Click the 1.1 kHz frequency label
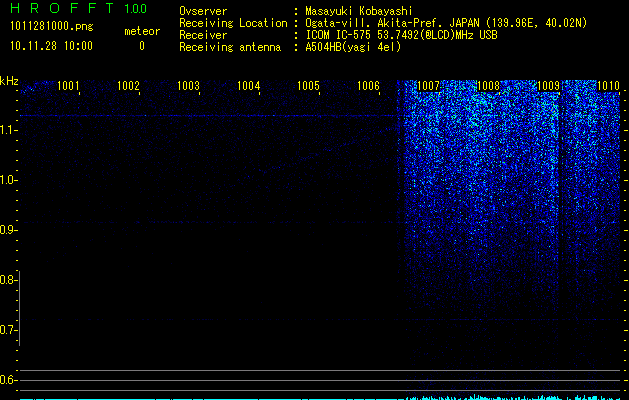Image resolution: width=629 pixels, height=400 pixels. point(8,130)
